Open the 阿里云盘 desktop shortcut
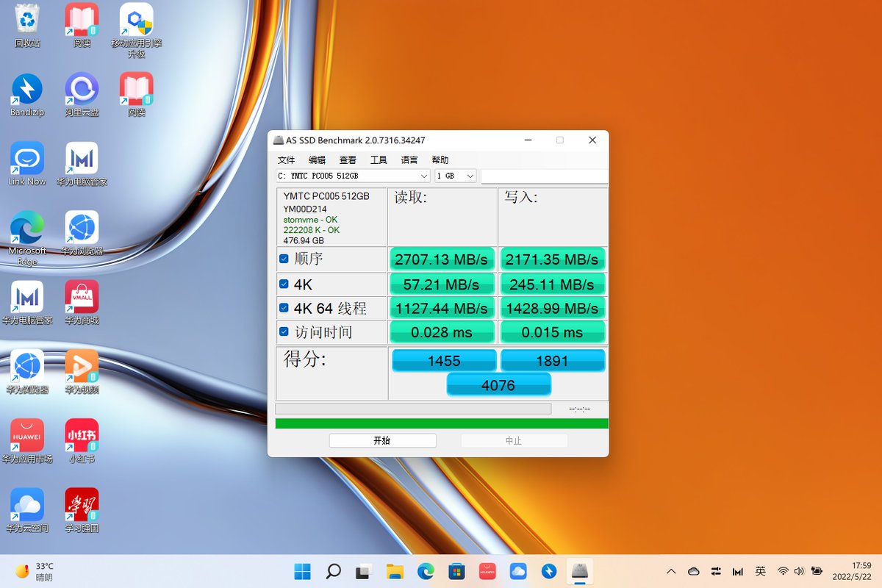 (x=82, y=95)
